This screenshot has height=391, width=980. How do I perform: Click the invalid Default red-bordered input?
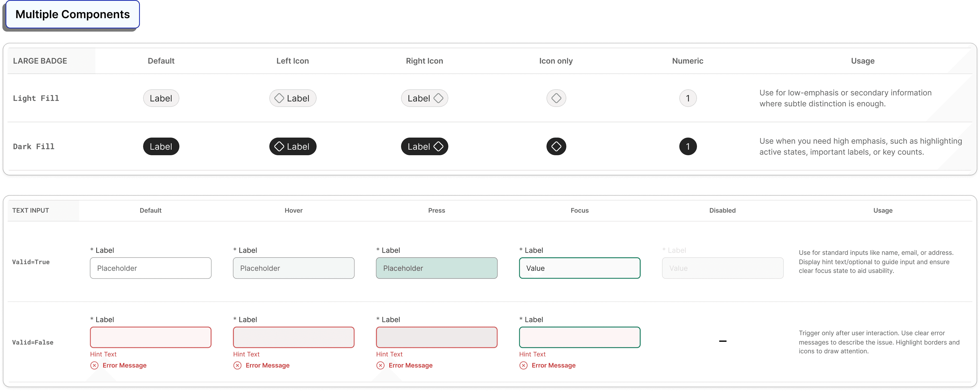click(151, 337)
